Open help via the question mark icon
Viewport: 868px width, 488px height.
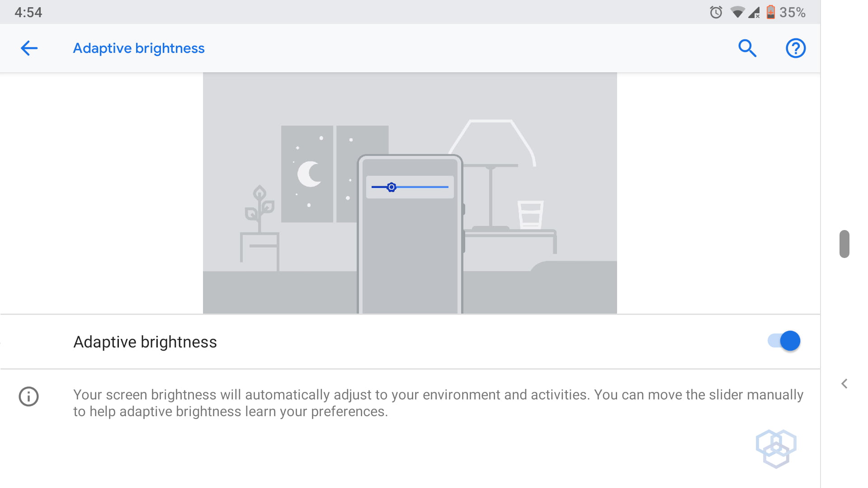[796, 48]
